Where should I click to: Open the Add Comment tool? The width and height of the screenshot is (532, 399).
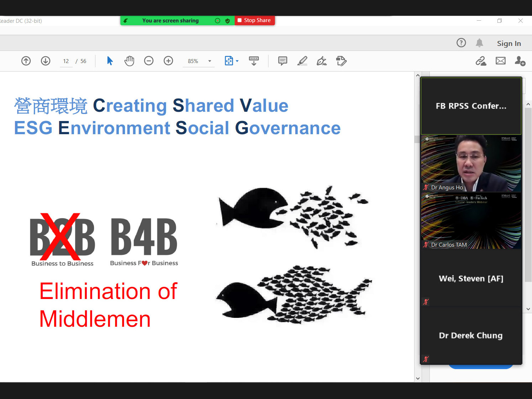[282, 61]
